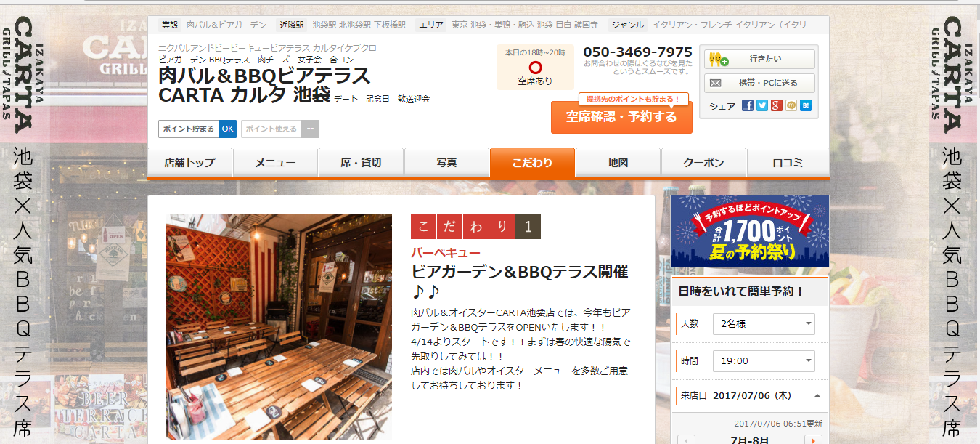Image resolution: width=980 pixels, height=444 pixels.
Task: Click the 護国寺 area link
Action: 586,25
